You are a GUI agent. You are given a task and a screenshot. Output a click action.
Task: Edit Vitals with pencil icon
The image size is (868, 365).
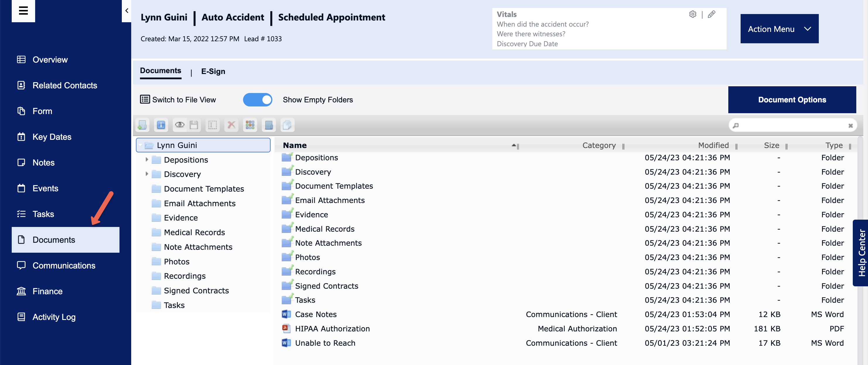tap(711, 14)
